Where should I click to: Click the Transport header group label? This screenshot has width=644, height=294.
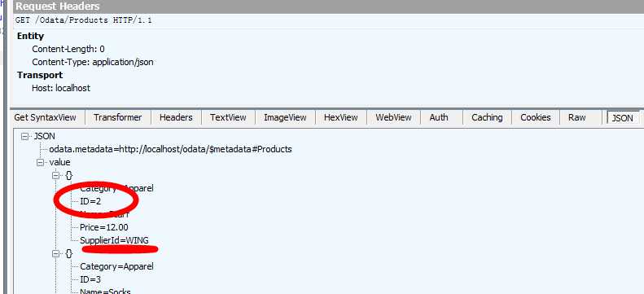point(40,75)
